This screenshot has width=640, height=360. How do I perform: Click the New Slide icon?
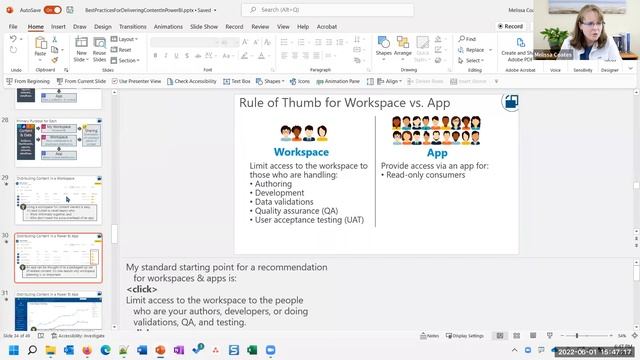(81, 42)
